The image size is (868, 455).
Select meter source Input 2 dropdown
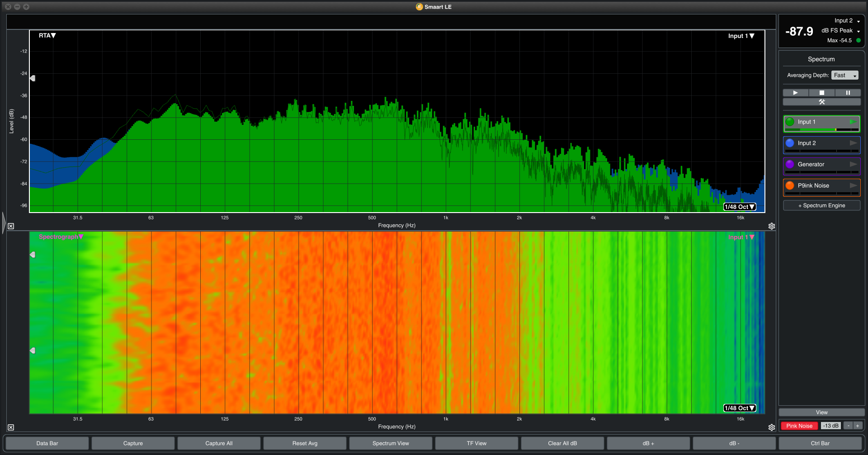pos(847,21)
